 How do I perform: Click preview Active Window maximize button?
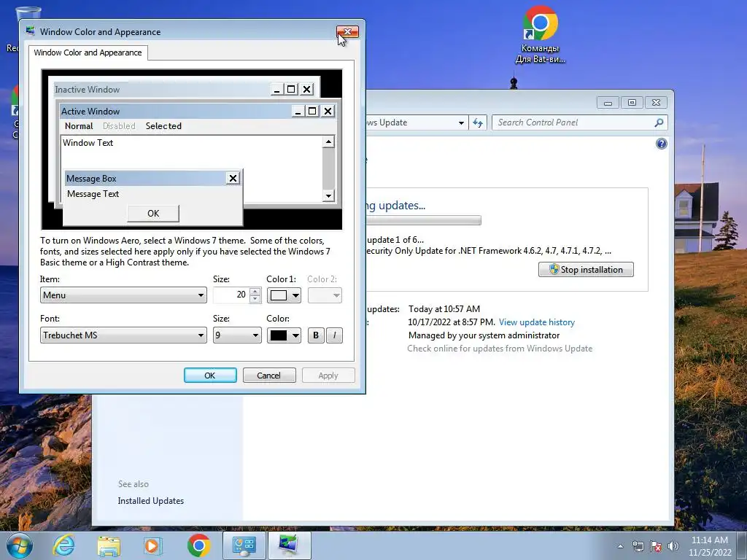(312, 111)
